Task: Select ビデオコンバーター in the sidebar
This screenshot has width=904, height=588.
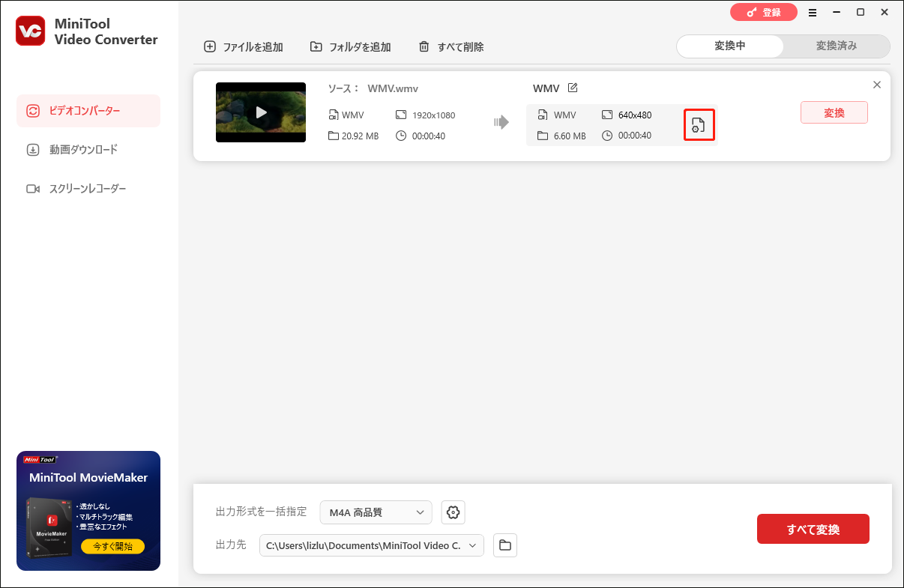Action: [88, 111]
